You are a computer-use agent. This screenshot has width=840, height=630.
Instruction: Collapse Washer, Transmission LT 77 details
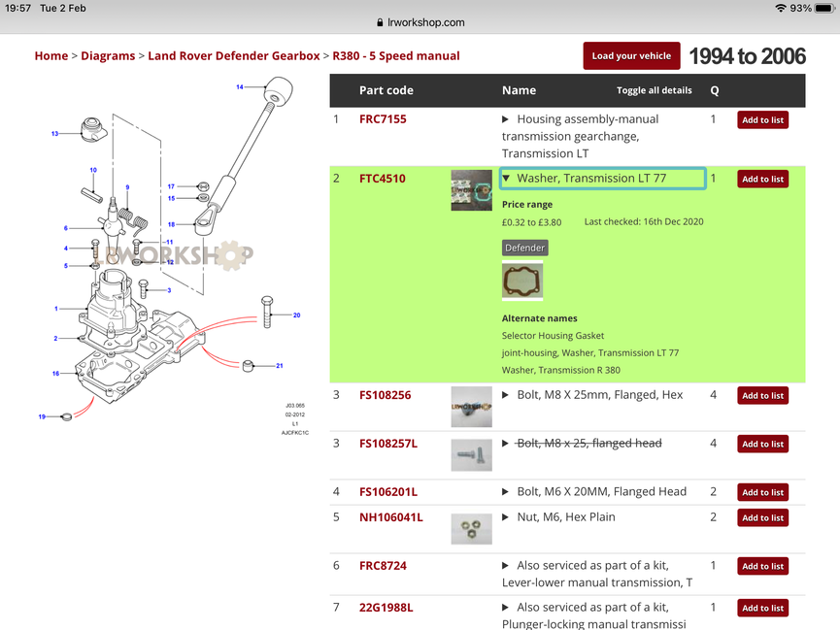506,178
